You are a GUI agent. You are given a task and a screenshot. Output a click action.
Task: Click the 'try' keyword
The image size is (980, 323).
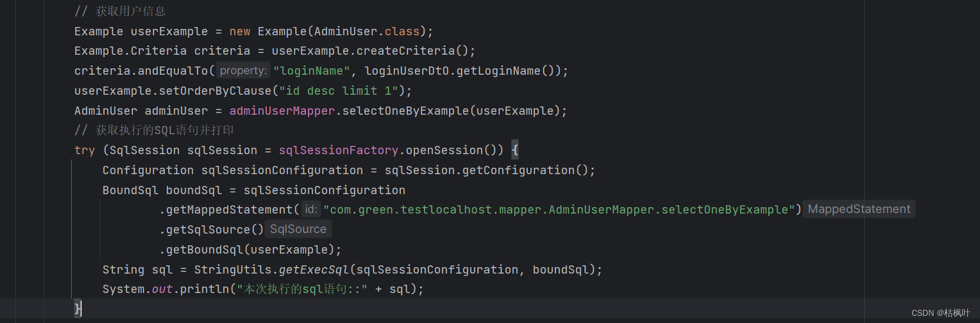tap(85, 151)
